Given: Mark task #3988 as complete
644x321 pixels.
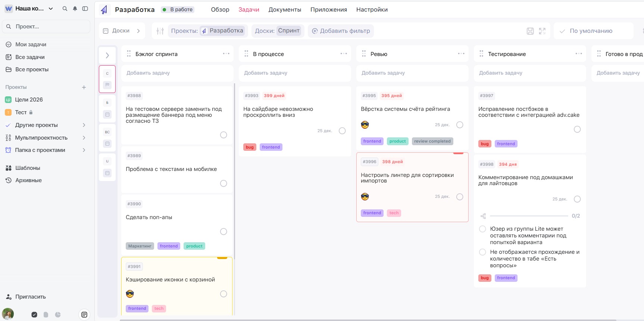Looking at the screenshot, I should coord(223,135).
